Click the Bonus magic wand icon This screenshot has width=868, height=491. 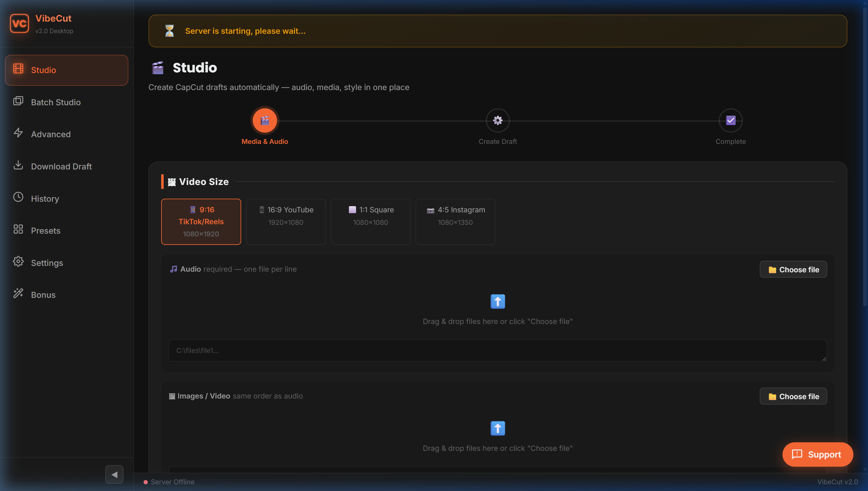point(18,293)
